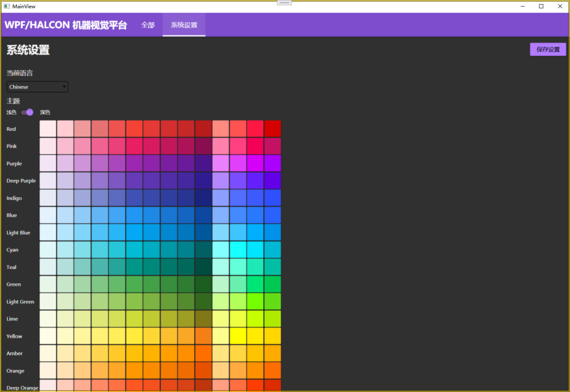Viewport: 570px width, 392px height.
Task: Select the darkest swatch in the Red row
Action: tap(204, 128)
